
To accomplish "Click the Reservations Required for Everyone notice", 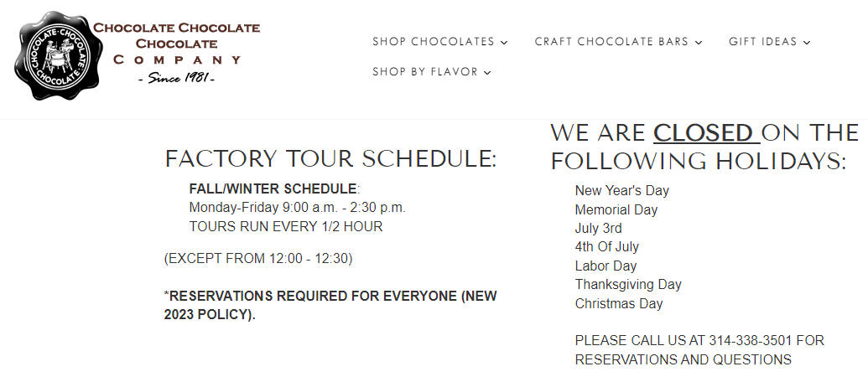I will [330, 305].
